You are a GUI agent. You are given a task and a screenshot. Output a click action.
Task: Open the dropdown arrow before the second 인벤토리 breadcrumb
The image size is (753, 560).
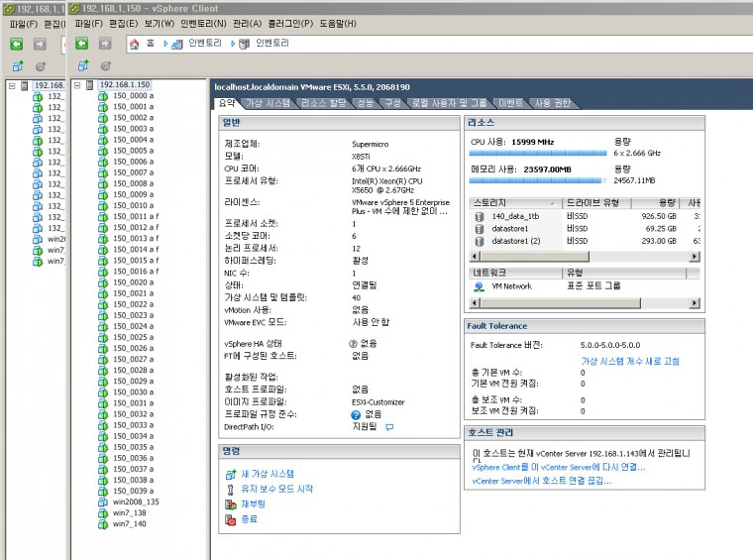coord(233,44)
